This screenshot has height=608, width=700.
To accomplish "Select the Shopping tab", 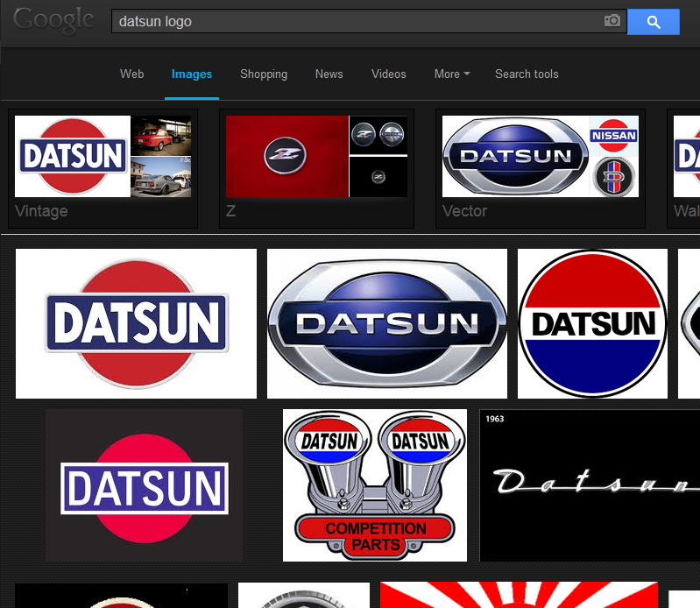I will [263, 74].
